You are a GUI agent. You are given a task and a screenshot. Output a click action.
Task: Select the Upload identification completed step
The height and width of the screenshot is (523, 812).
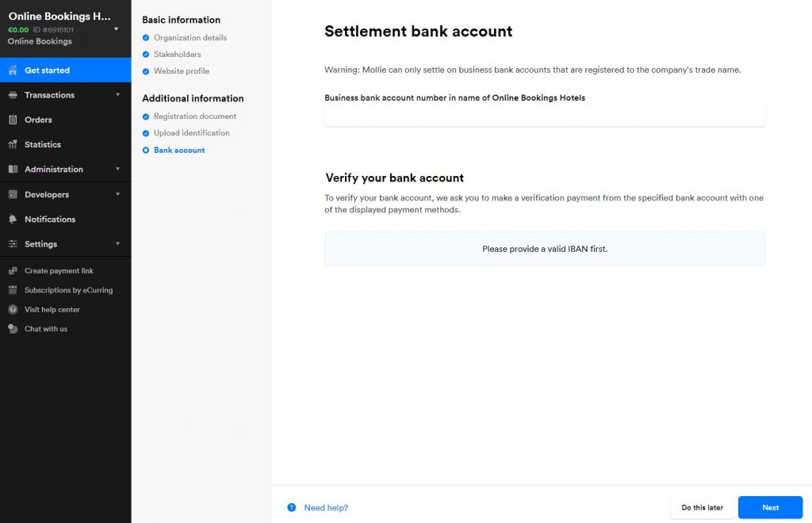point(186,133)
